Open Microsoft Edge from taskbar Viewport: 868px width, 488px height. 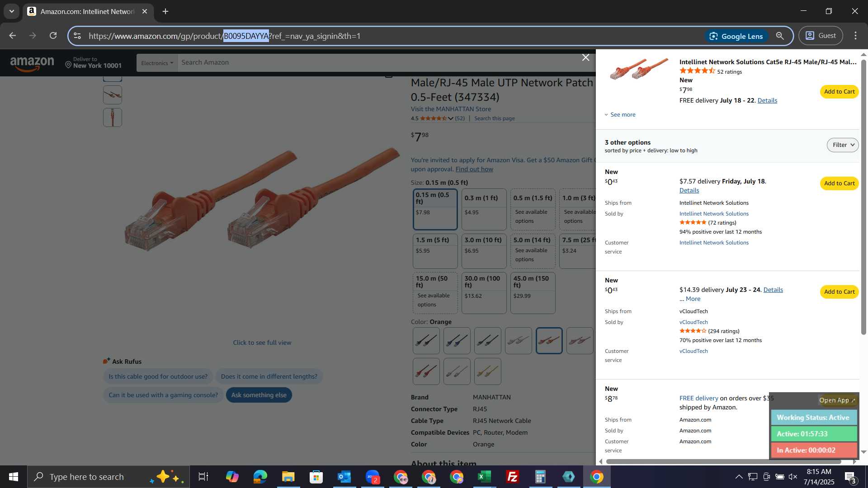pos(260,477)
